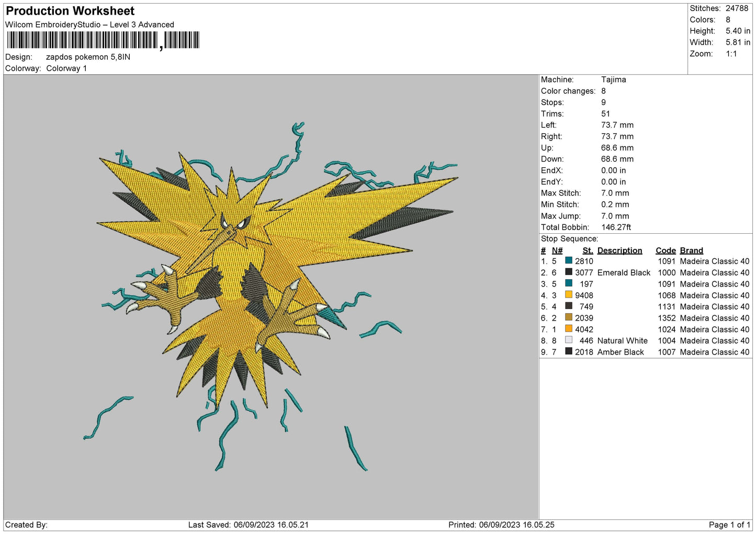Click the orange swatch in stop 7

coord(569,328)
